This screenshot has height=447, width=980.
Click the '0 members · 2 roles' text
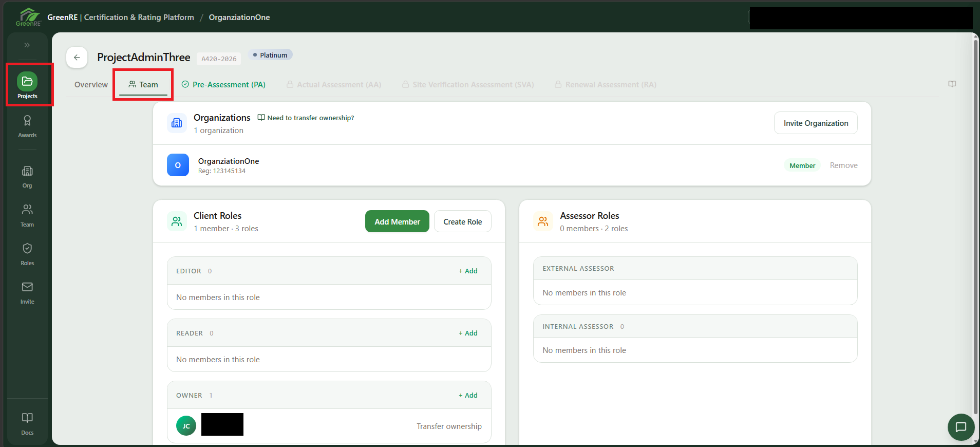(594, 229)
